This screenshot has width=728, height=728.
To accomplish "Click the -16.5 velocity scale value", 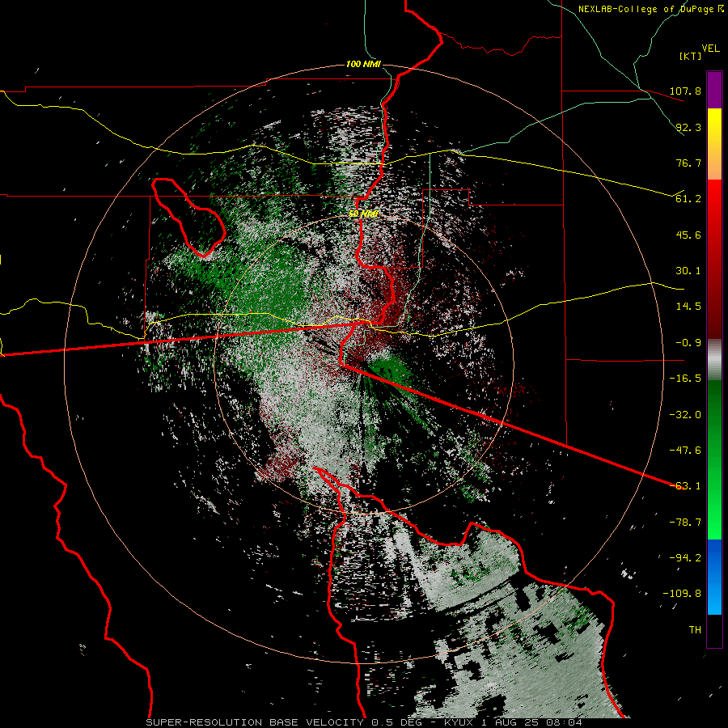I will [685, 379].
